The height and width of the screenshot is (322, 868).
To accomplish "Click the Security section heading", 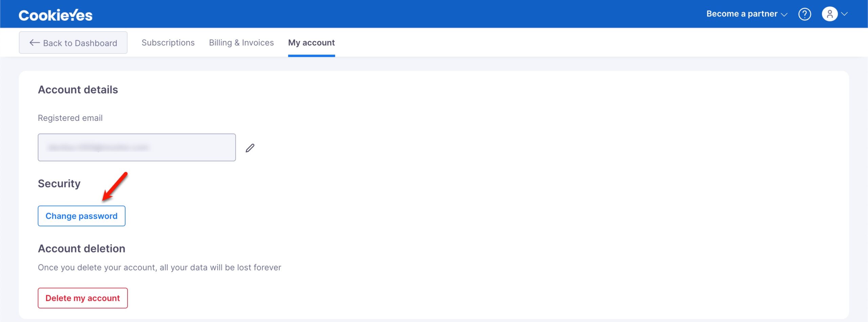I will [59, 184].
